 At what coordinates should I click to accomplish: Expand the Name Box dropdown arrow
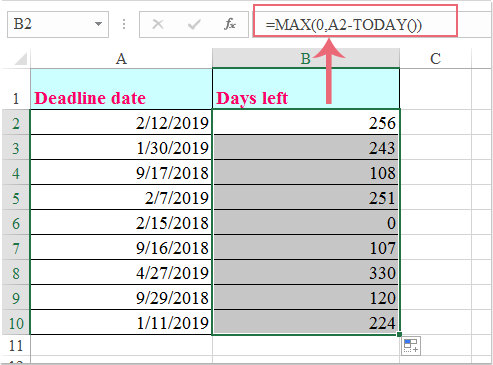click(x=98, y=24)
